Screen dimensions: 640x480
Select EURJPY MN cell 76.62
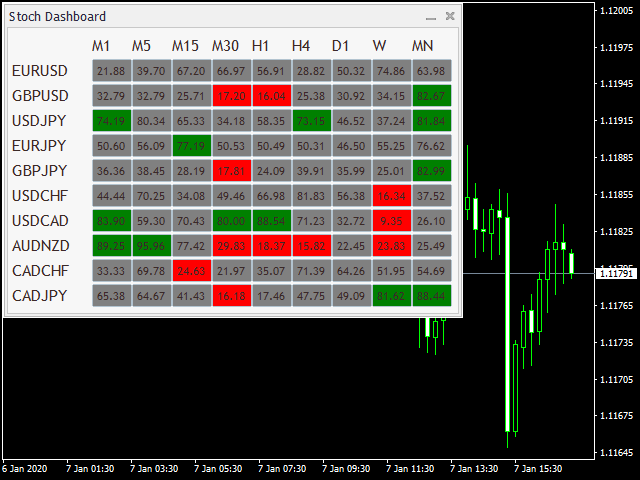pyautogui.click(x=431, y=146)
